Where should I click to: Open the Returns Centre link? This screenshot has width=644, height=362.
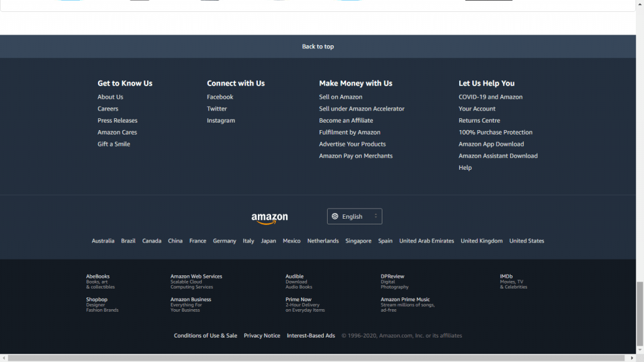click(479, 121)
